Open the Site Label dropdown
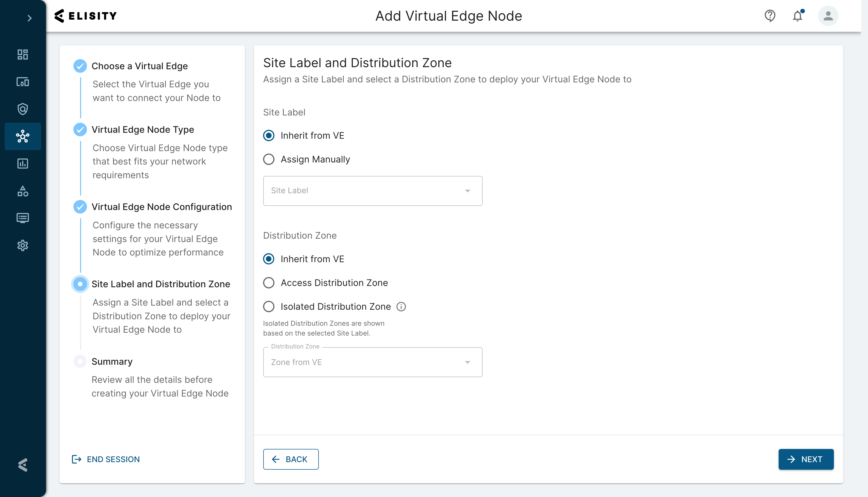The image size is (868, 497). (x=373, y=191)
